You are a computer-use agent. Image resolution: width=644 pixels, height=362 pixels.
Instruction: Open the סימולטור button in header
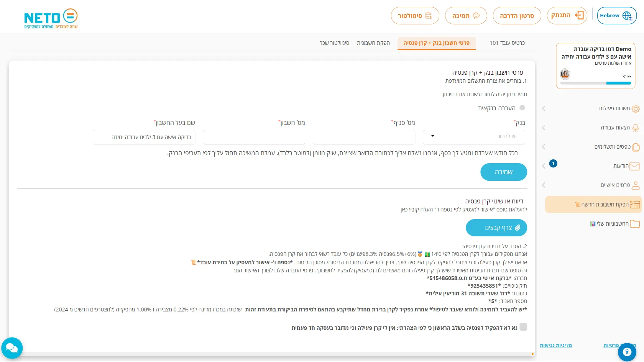[415, 16]
